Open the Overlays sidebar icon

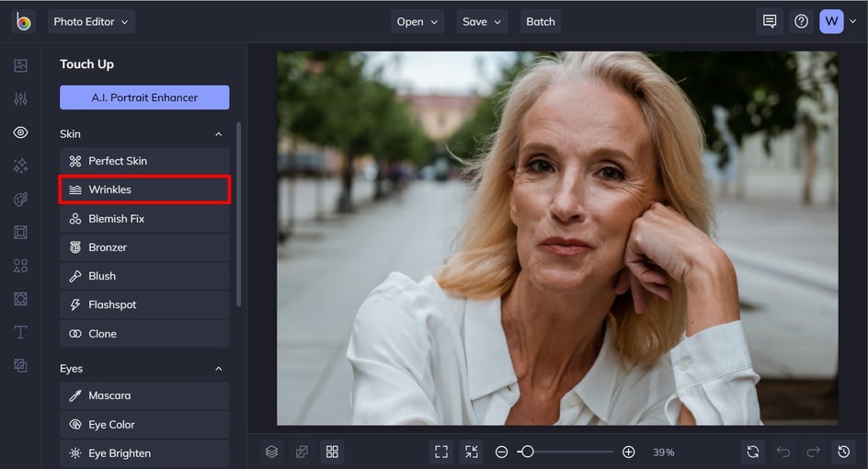[x=20, y=299]
